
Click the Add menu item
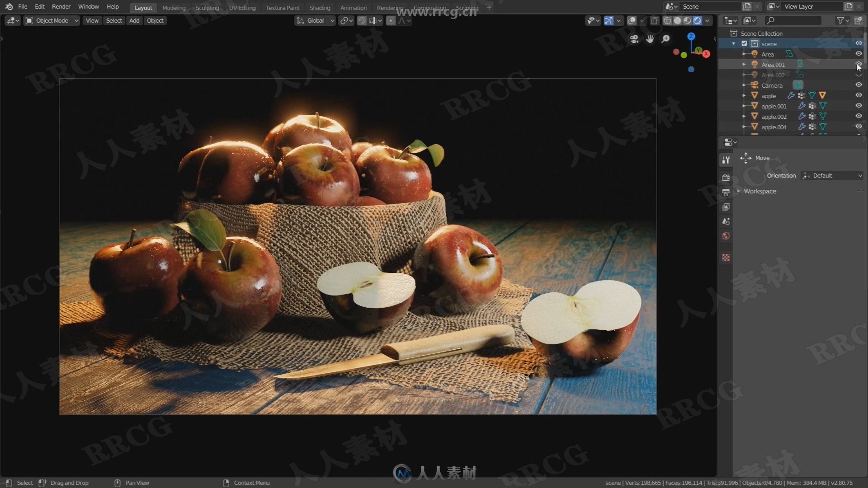point(133,20)
